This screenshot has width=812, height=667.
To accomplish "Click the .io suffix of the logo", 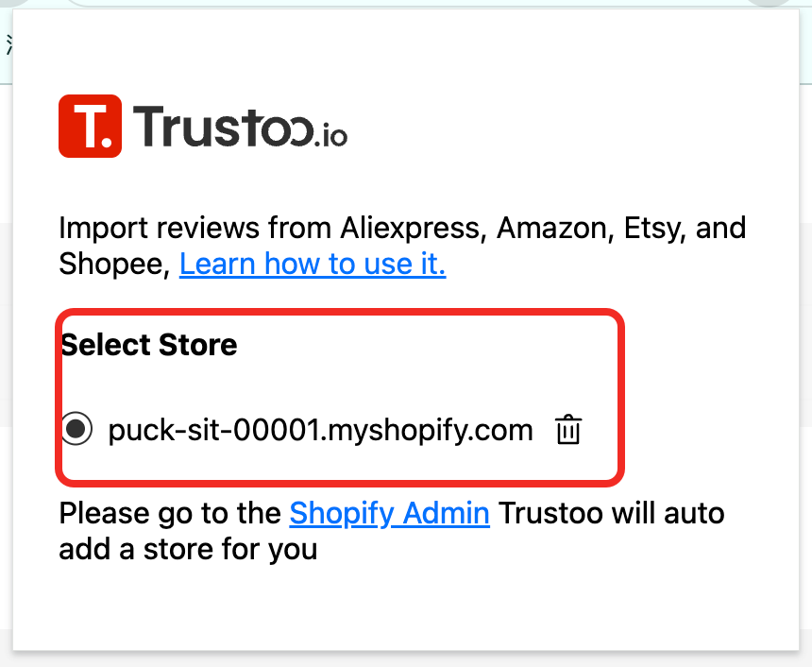I will [330, 136].
